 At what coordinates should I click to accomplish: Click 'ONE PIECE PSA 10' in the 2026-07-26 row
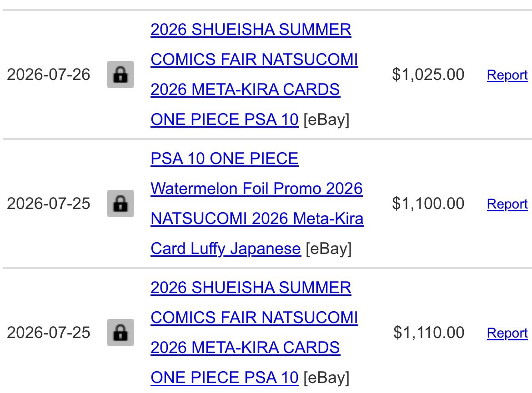pyautogui.click(x=225, y=119)
